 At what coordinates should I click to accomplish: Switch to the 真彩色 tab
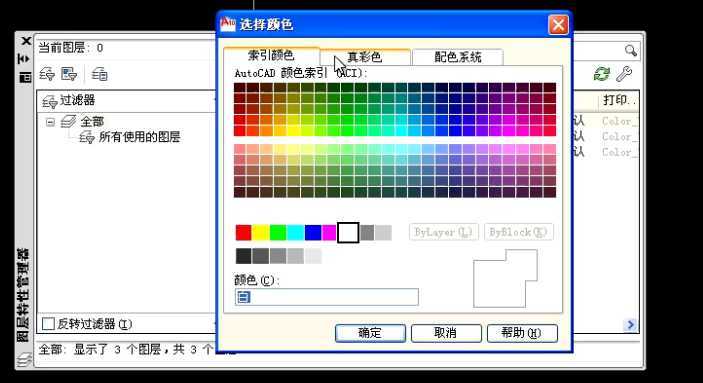tap(365, 57)
